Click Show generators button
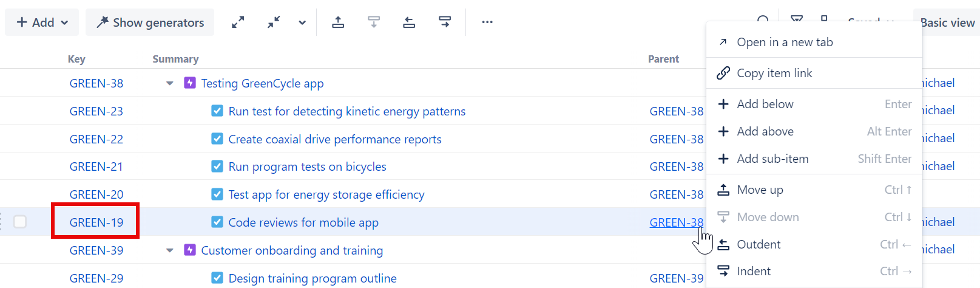This screenshot has width=980, height=288. [x=150, y=22]
